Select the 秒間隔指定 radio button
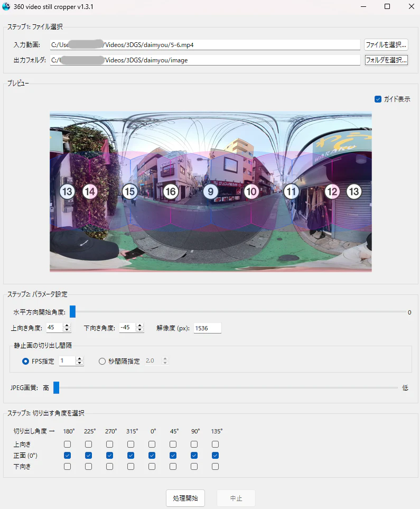420x509 pixels. (x=102, y=362)
